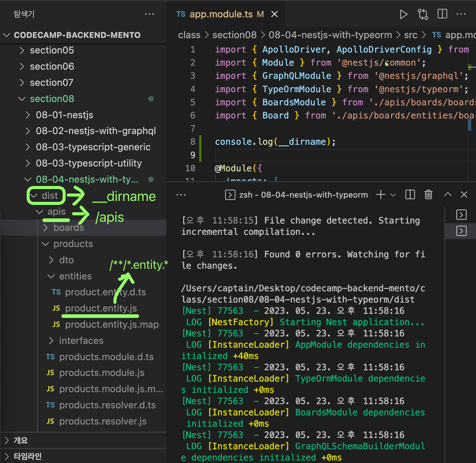
Task: Click 'src' breadcrumb segment
Action: (x=411, y=35)
